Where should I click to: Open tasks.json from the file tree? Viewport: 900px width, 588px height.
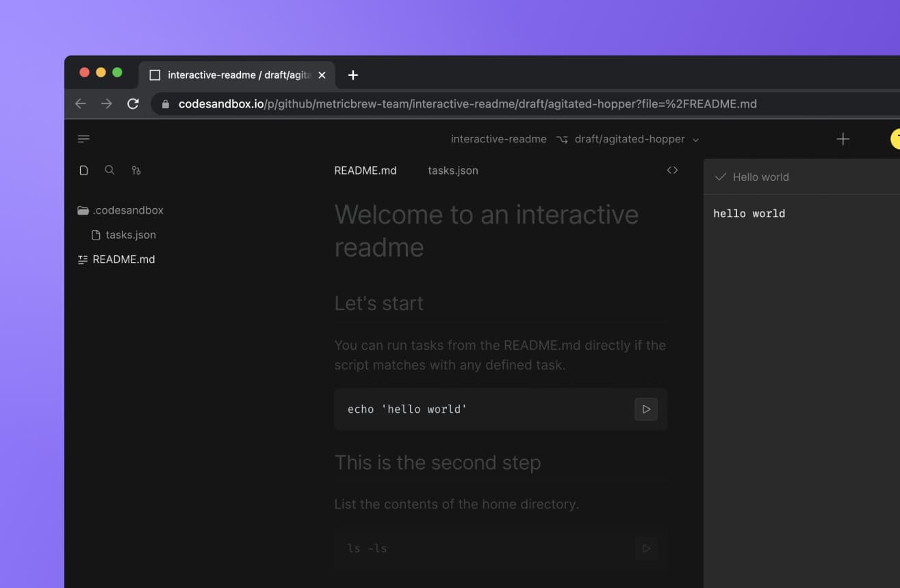[x=130, y=234]
